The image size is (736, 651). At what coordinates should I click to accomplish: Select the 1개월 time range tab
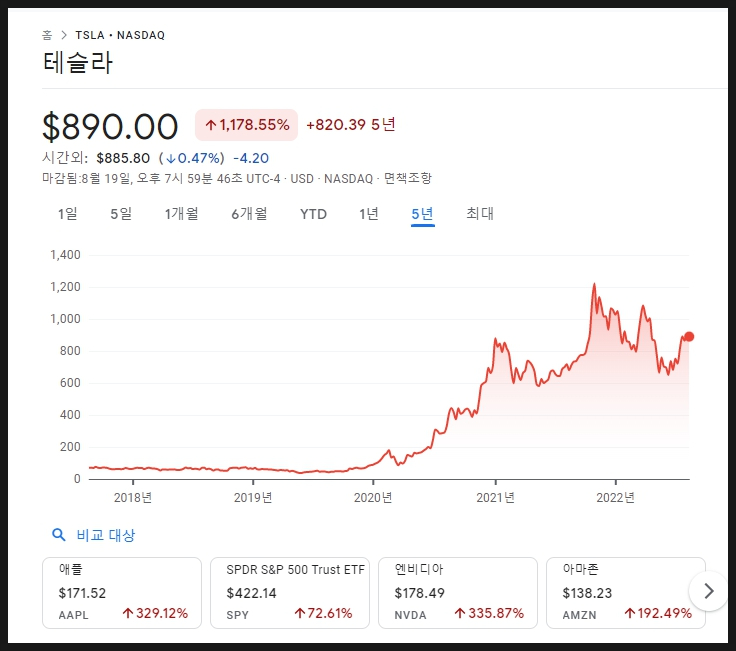(182, 214)
